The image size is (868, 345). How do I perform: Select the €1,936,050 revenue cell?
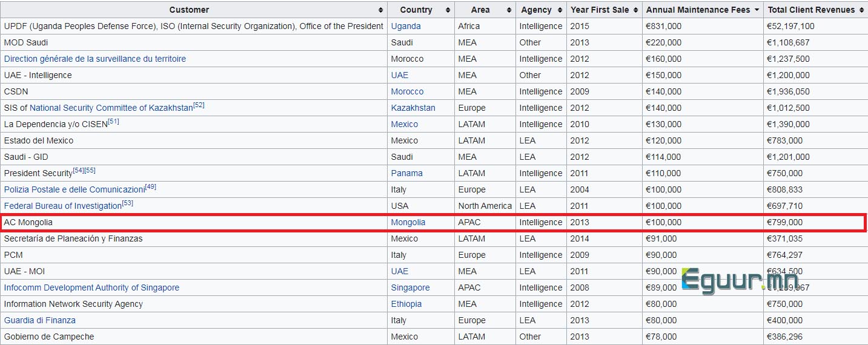click(815, 91)
